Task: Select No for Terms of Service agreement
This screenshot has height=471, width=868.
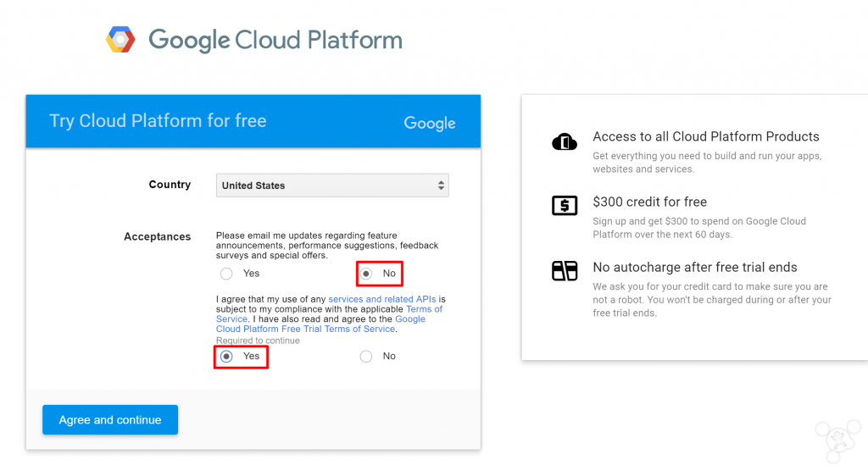Action: [366, 357]
